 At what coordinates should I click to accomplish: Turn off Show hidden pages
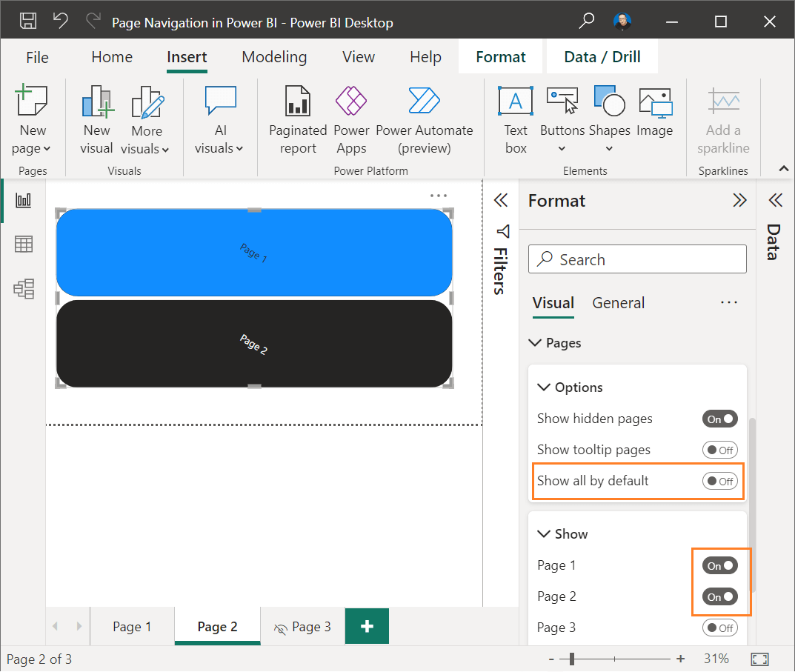tap(719, 419)
